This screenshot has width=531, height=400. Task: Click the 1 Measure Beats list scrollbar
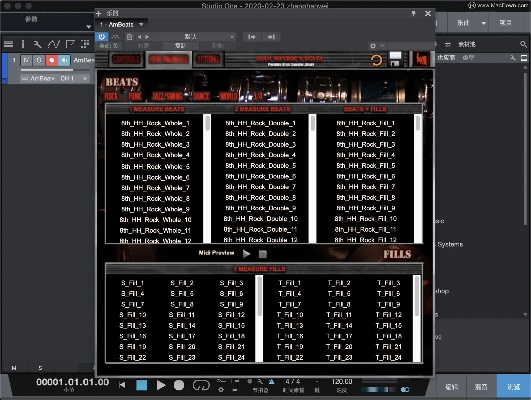point(207,178)
